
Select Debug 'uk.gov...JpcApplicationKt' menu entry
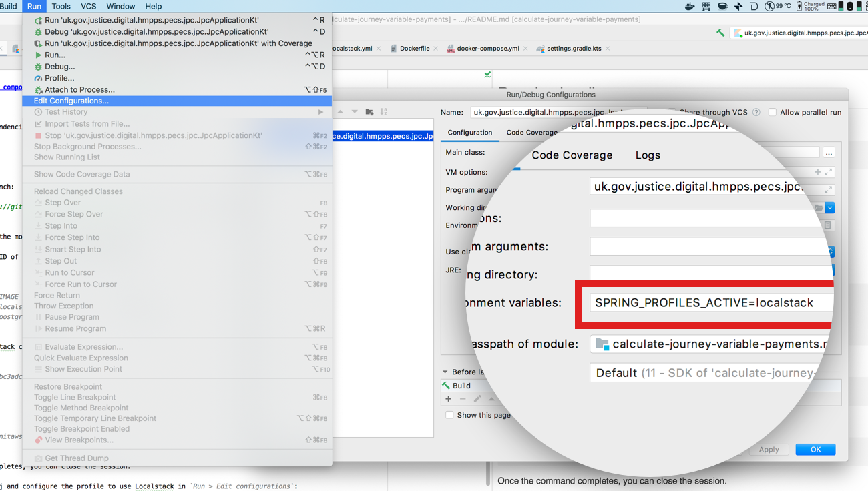[177, 31]
